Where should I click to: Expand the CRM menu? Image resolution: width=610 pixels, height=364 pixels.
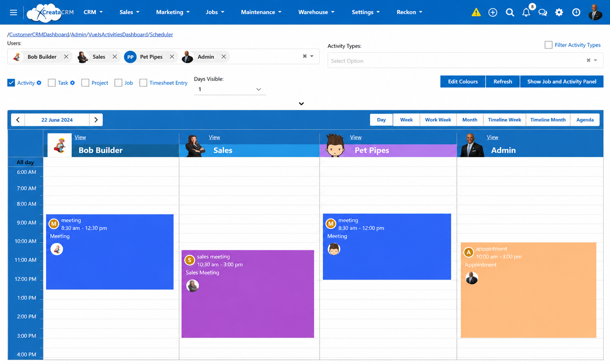click(93, 12)
